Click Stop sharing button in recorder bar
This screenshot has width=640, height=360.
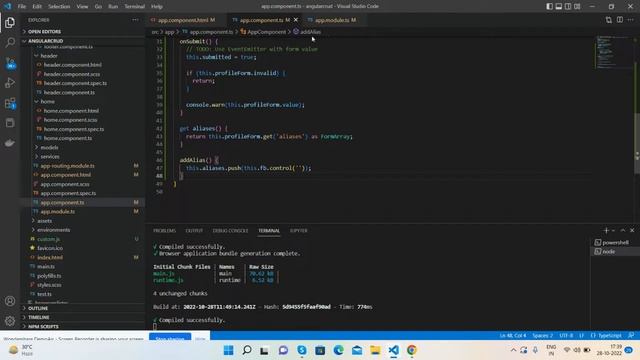(x=170, y=337)
